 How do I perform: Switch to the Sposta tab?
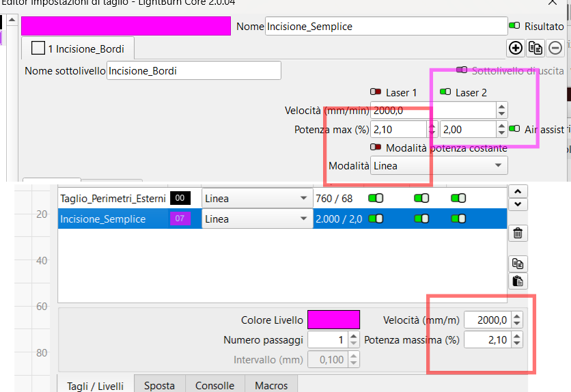[159, 385]
